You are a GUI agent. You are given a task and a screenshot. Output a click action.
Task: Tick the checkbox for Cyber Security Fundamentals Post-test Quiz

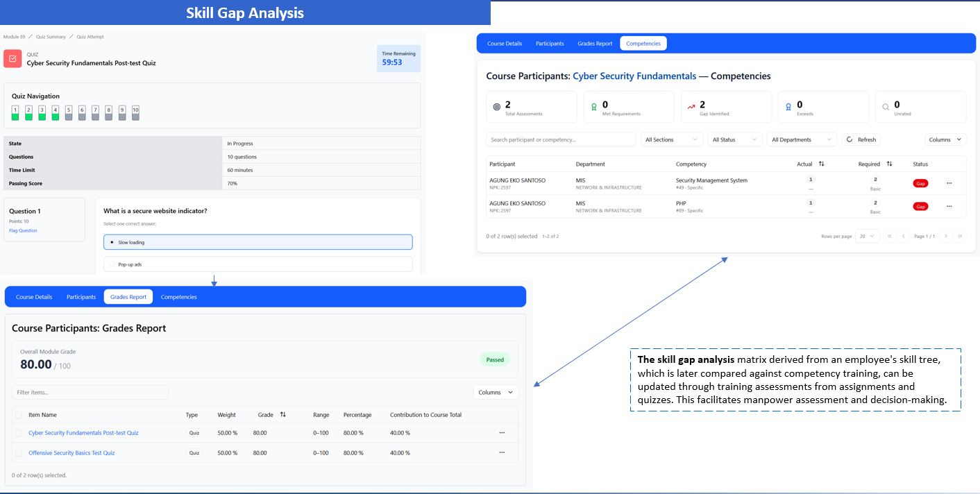click(x=19, y=433)
